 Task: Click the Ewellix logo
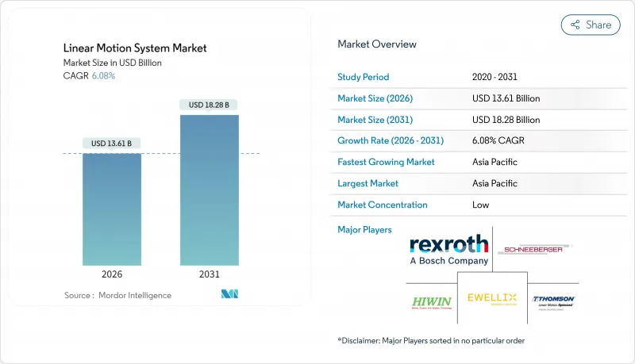tap(492, 300)
